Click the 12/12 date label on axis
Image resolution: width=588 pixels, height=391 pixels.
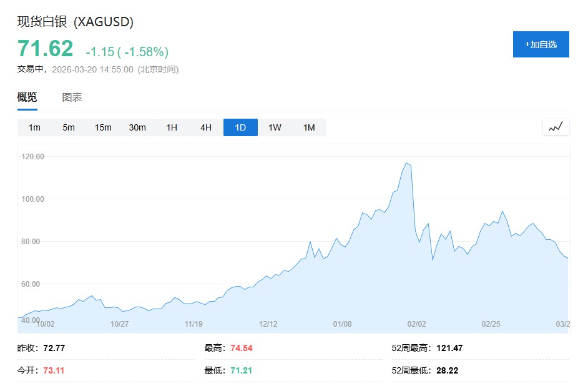click(x=268, y=324)
